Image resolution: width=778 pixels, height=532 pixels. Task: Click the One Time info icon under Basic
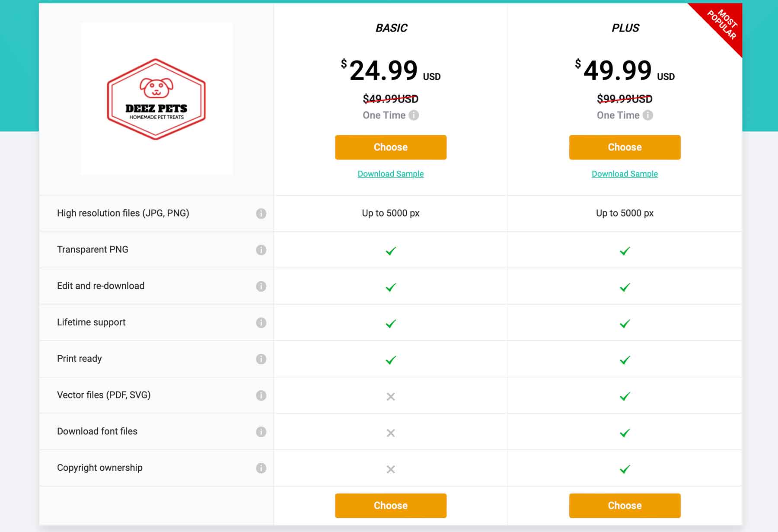click(414, 115)
